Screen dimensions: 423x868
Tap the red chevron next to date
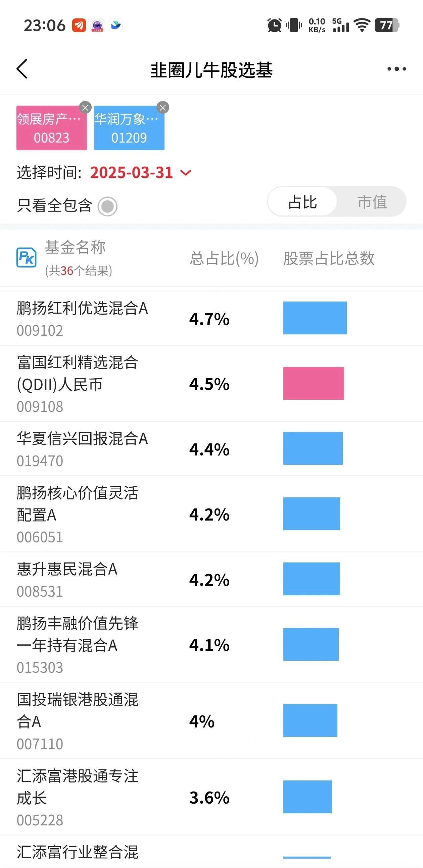coord(186,173)
